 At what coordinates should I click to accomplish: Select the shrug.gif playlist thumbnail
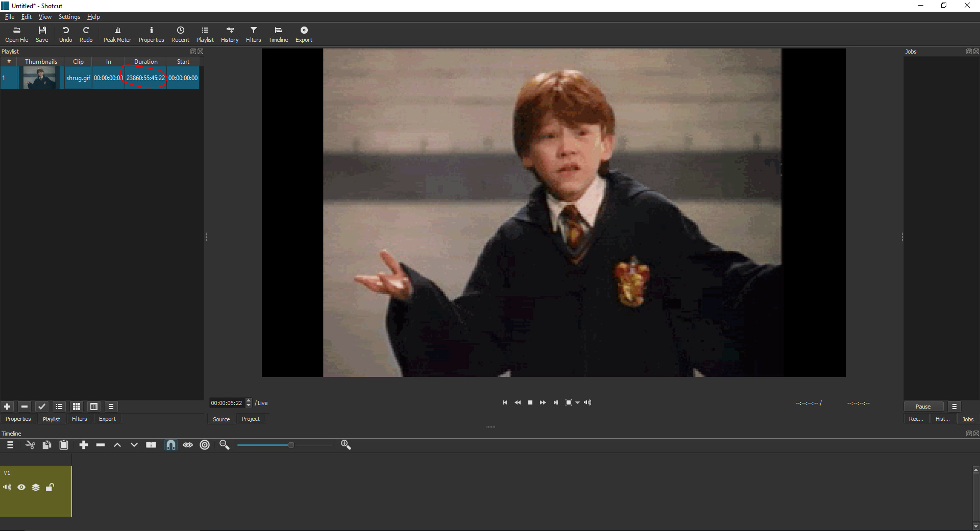39,78
